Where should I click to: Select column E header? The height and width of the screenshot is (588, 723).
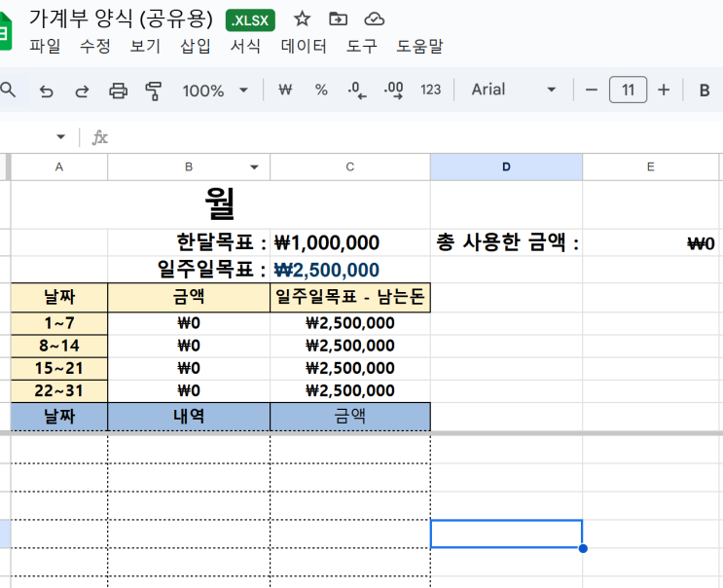[x=650, y=166]
